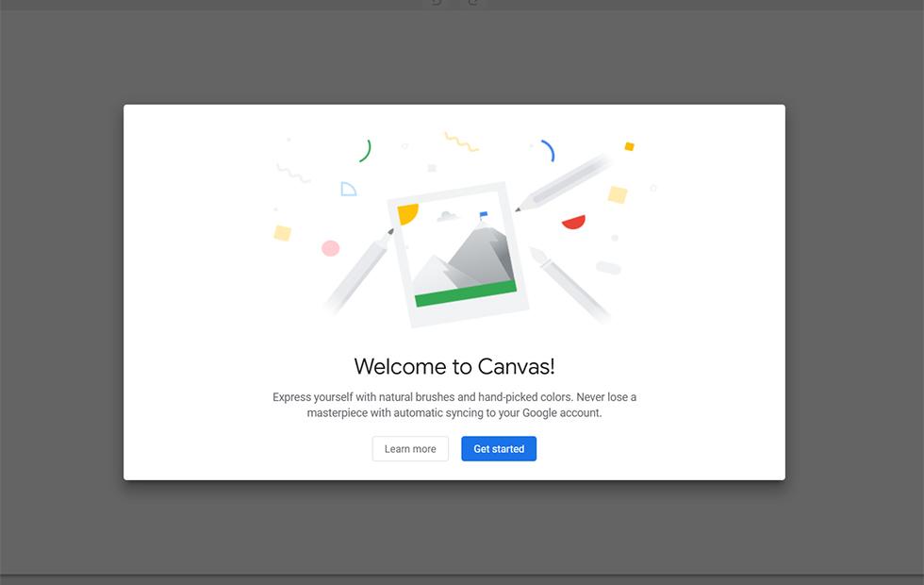Click the yellow squiggle line decoration
This screenshot has width=924, height=585.
[x=461, y=142]
